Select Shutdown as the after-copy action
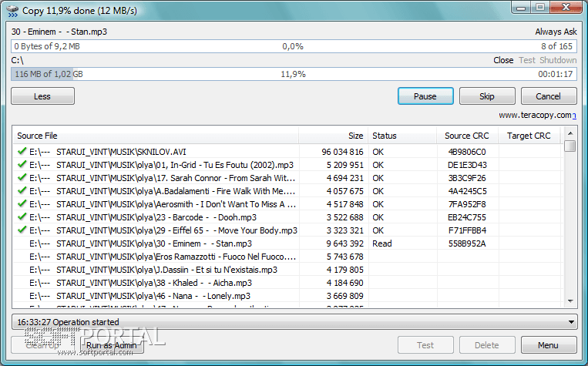Viewport: 588px width, 366px height. coord(558,60)
